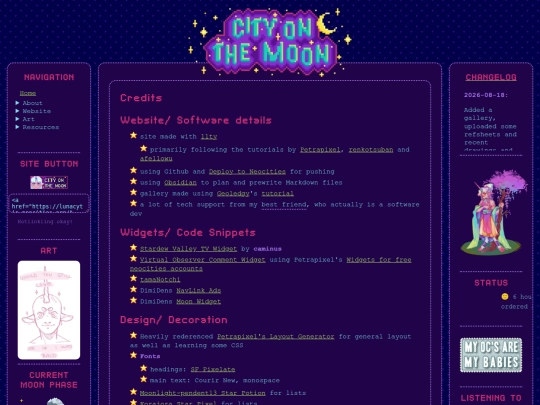Click the Fonts list label
The height and width of the screenshot is (405, 540).
[150, 356]
